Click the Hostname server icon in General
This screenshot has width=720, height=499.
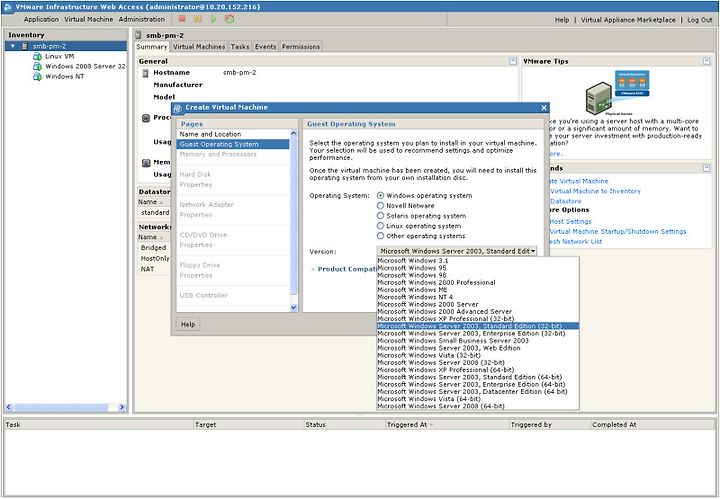pos(146,73)
